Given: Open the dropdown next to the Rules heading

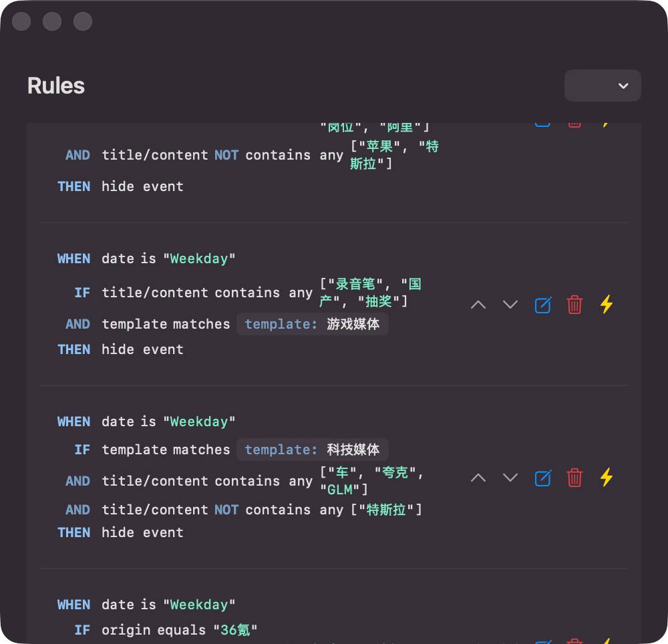Looking at the screenshot, I should coord(603,86).
